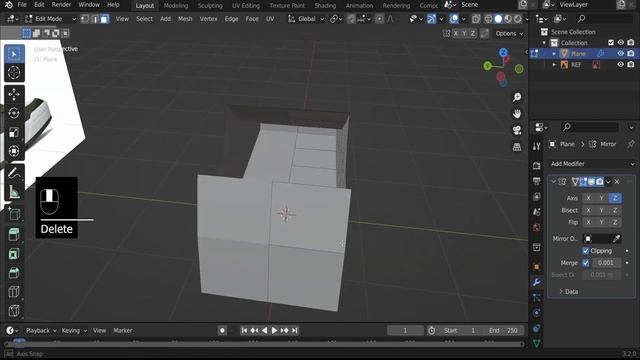Click the outliner search field
The height and width of the screenshot is (360, 640).
[605, 19]
